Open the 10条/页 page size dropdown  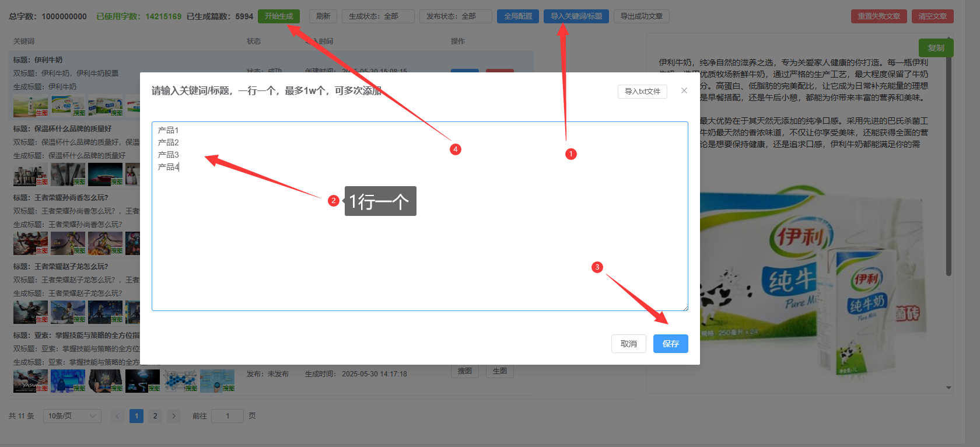click(x=72, y=416)
